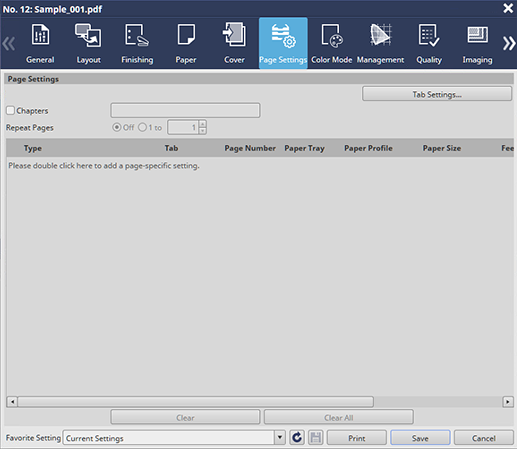Open the General settings tab
The height and width of the screenshot is (449, 517).
40,43
